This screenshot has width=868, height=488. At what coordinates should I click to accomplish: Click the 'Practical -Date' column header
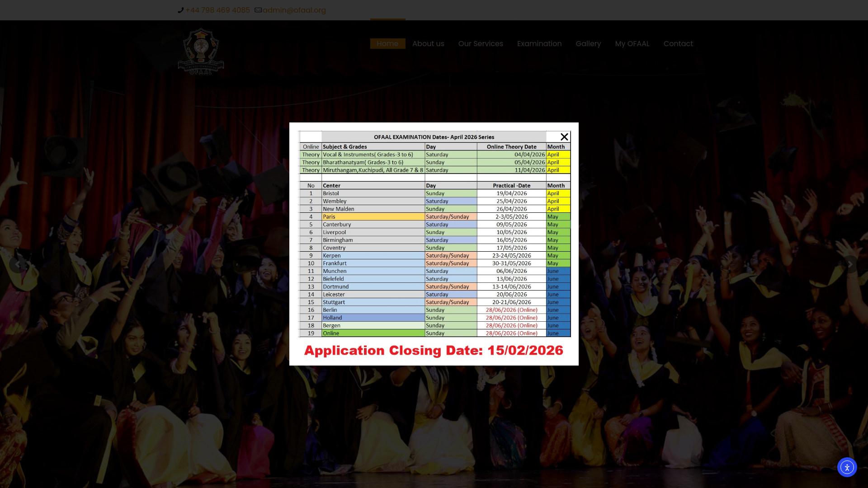pos(512,186)
